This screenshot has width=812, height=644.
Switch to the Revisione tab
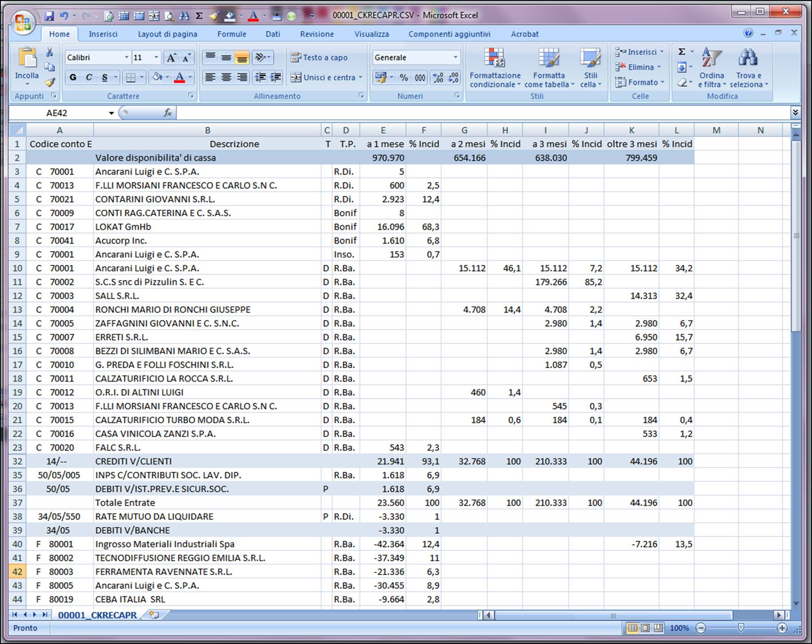[317, 34]
